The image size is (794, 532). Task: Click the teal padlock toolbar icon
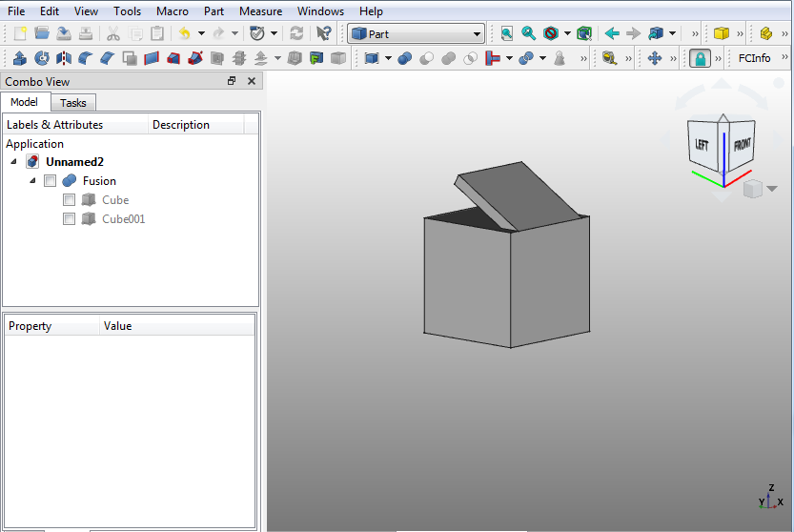pyautogui.click(x=701, y=58)
